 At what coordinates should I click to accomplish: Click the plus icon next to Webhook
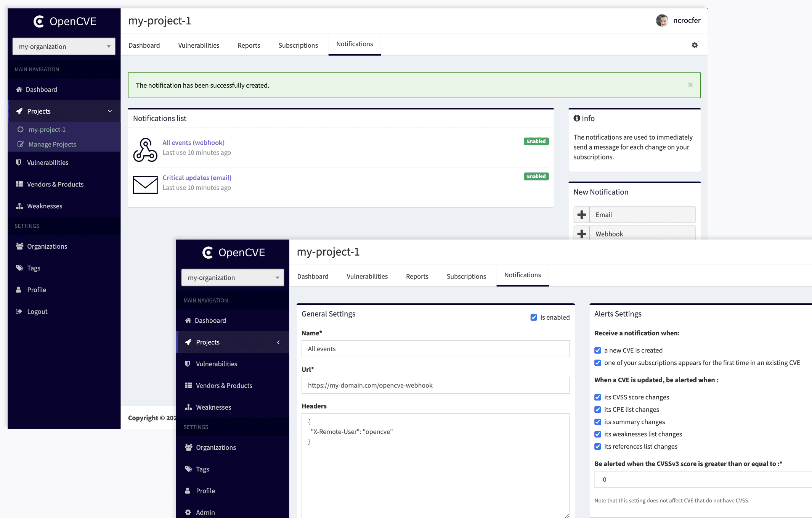(582, 233)
